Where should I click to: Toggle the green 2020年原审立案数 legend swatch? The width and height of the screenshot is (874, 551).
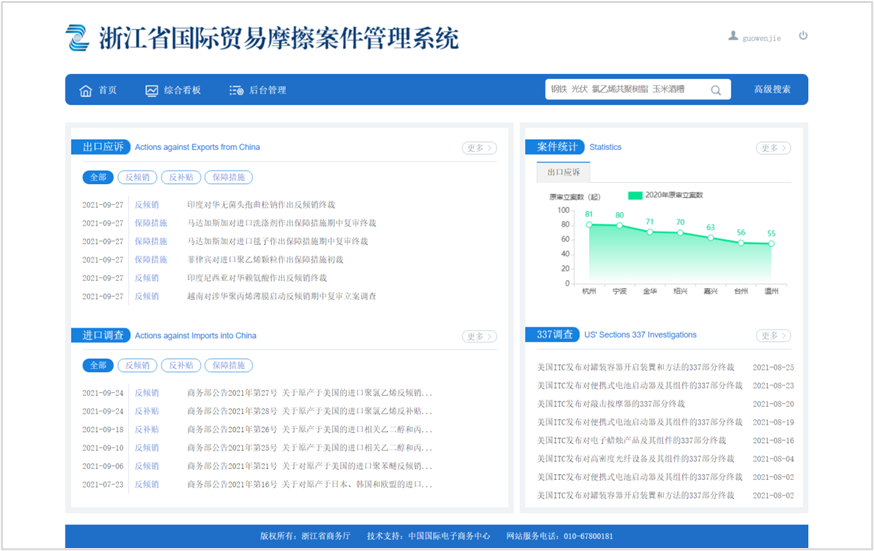(634, 195)
